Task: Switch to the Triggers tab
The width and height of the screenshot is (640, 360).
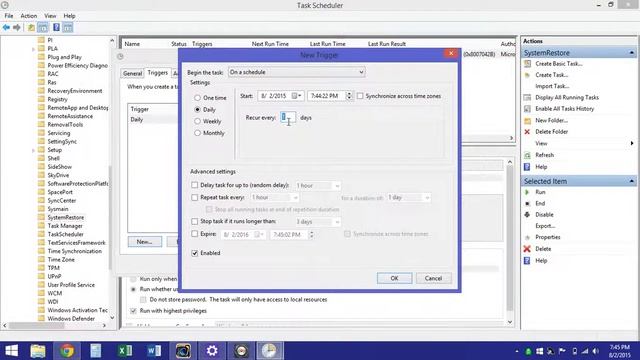Action: [158, 73]
